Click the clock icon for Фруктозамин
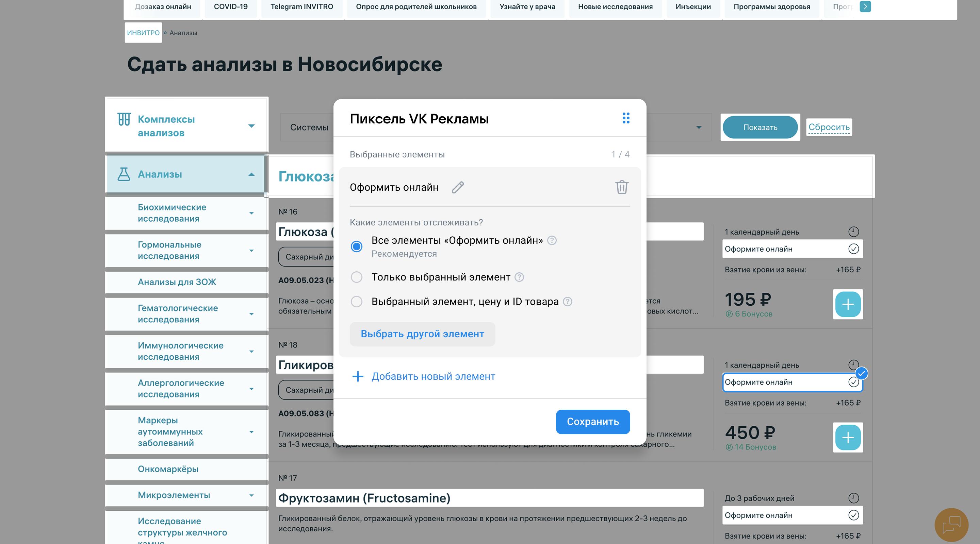Image resolution: width=980 pixels, height=544 pixels. coord(853,498)
